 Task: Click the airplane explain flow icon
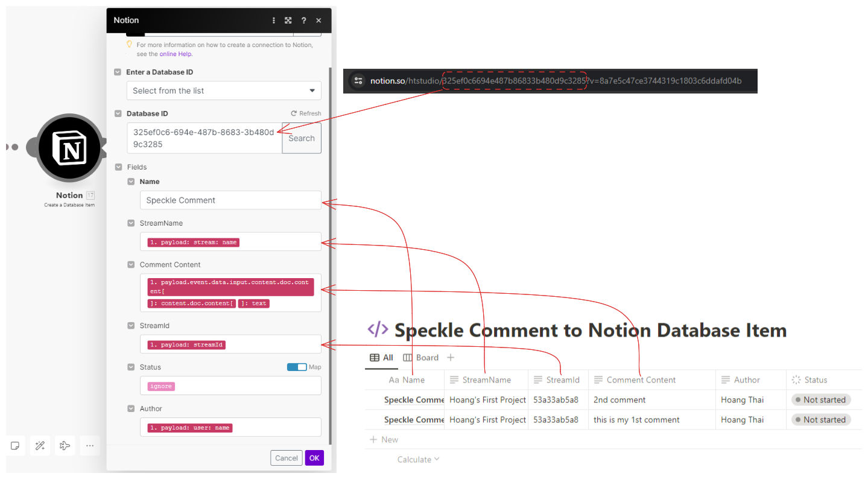click(x=65, y=446)
